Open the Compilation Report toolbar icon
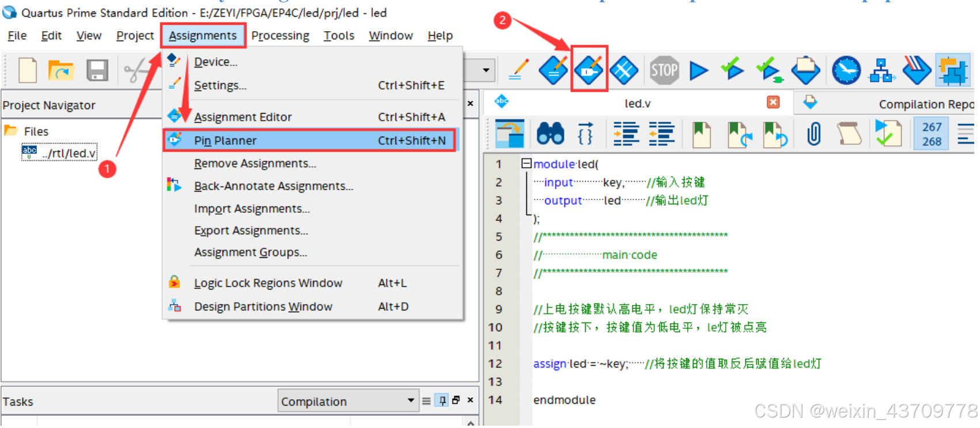980x428 pixels. [x=805, y=70]
